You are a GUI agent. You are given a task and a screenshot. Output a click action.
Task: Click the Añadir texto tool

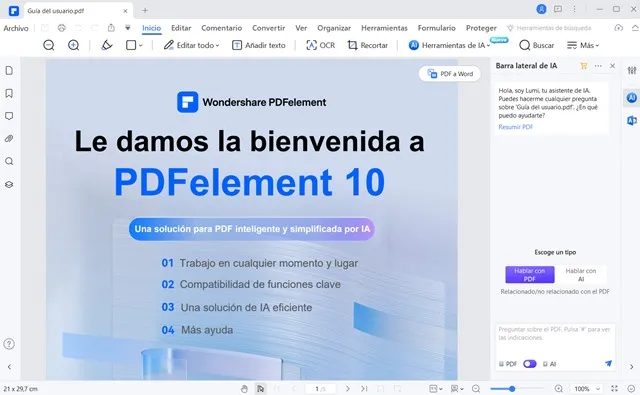(x=259, y=45)
